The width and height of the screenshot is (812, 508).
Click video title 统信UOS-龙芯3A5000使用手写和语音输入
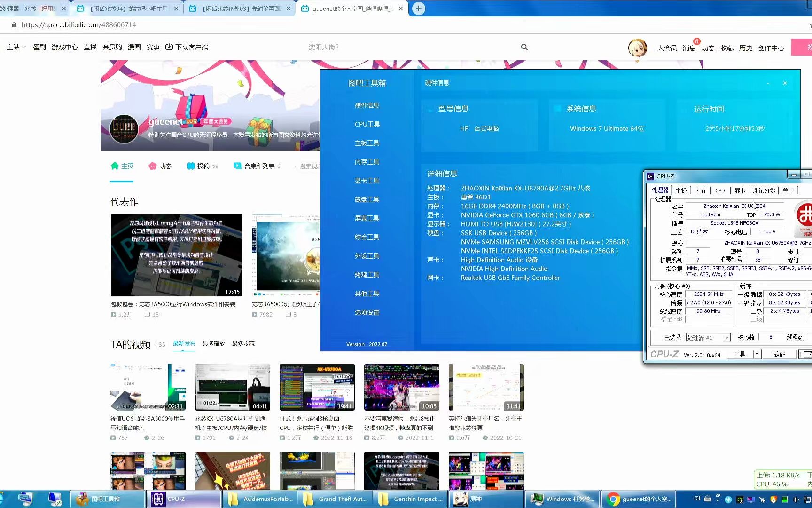[148, 423]
